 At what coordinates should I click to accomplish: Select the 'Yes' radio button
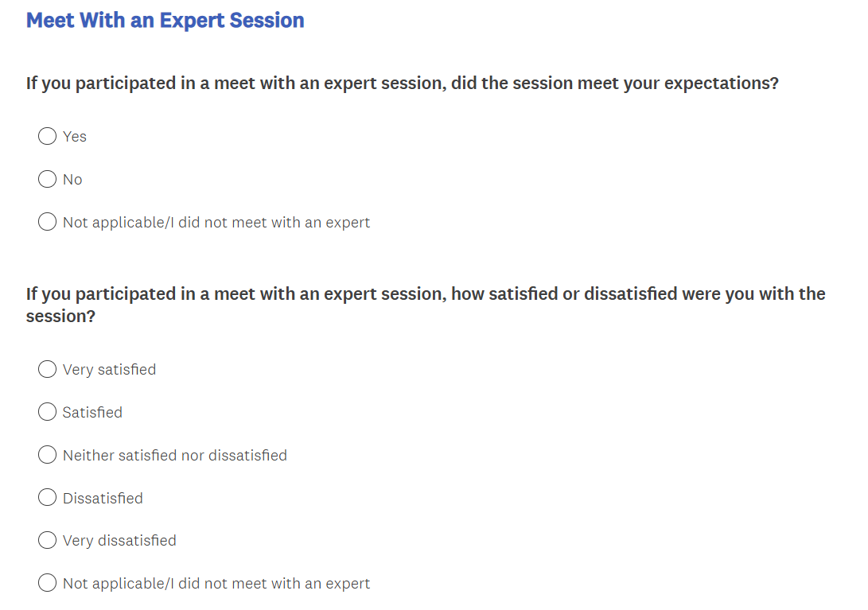click(48, 137)
